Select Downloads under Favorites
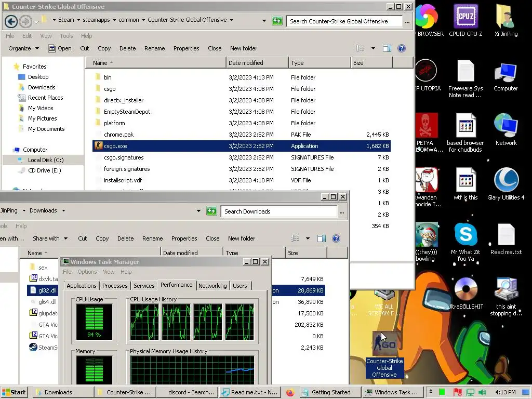Viewport: 532px width, 399px height. [42, 87]
